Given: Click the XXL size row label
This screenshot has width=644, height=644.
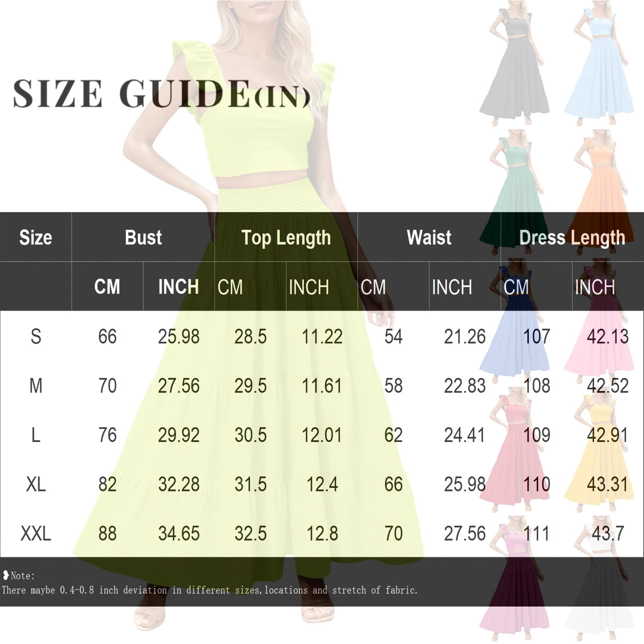Looking at the screenshot, I should [x=36, y=534].
